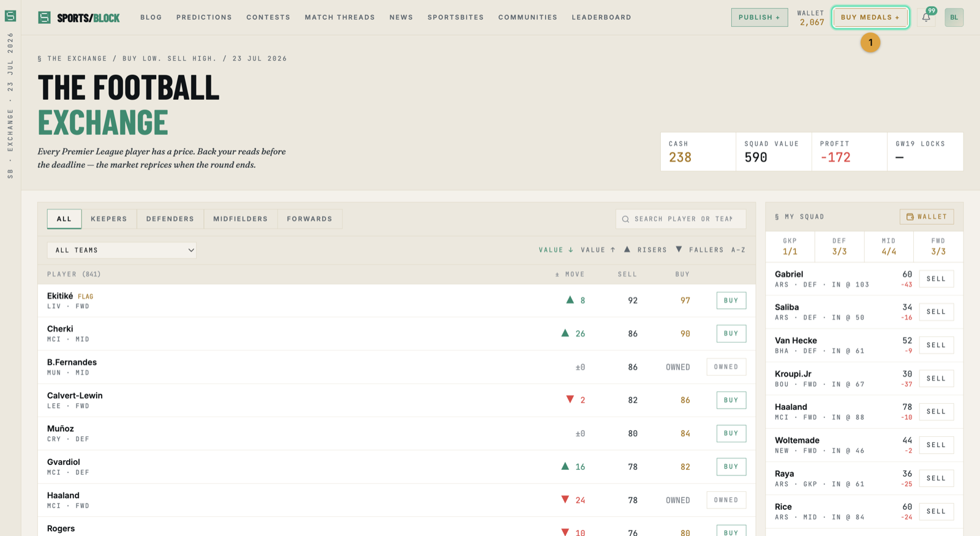Click the Publish + button
980x536 pixels.
(759, 17)
